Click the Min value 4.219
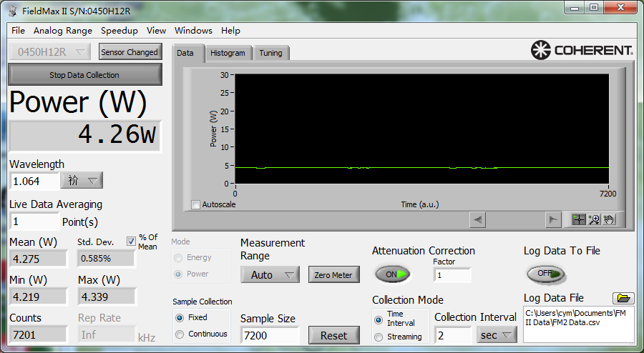Image resolution: width=644 pixels, height=353 pixels. [x=38, y=297]
